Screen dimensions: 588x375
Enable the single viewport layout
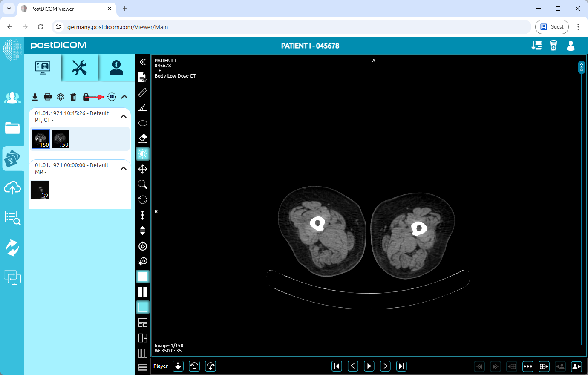click(x=143, y=277)
